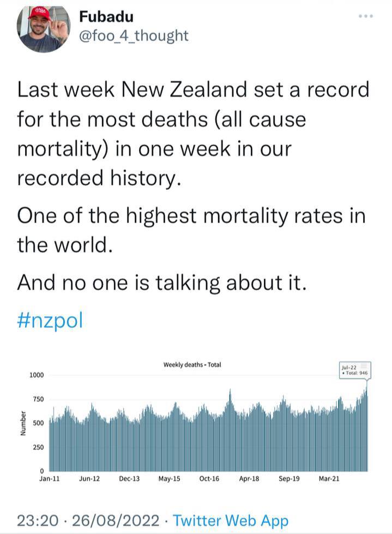The height and width of the screenshot is (534, 392).
Task: Select the Apr-18 x-axis label
Action: (249, 478)
